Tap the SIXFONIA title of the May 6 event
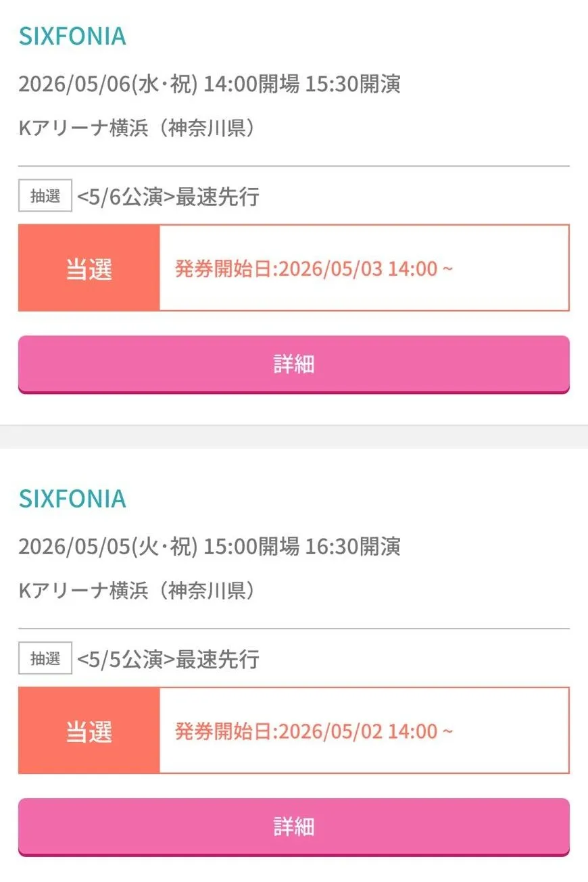 (72, 36)
